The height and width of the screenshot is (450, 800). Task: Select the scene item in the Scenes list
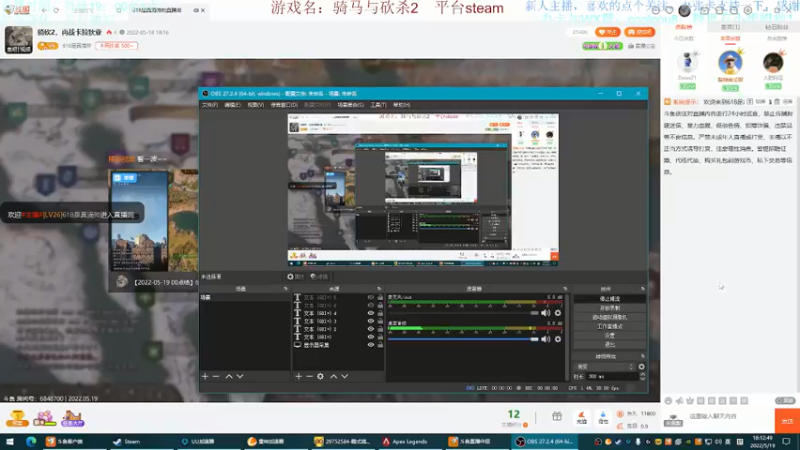[x=245, y=297]
